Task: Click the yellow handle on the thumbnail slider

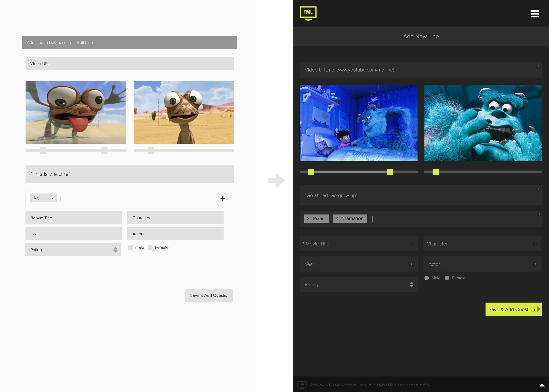Action: point(435,172)
